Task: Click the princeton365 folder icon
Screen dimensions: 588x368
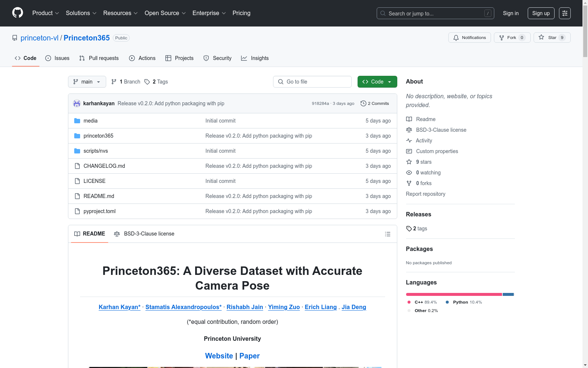Action: [x=77, y=136]
